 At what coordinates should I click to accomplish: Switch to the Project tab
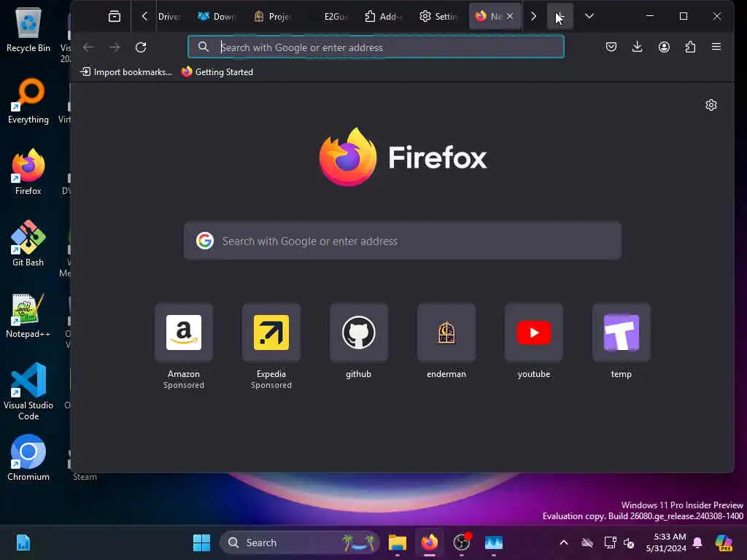(272, 17)
